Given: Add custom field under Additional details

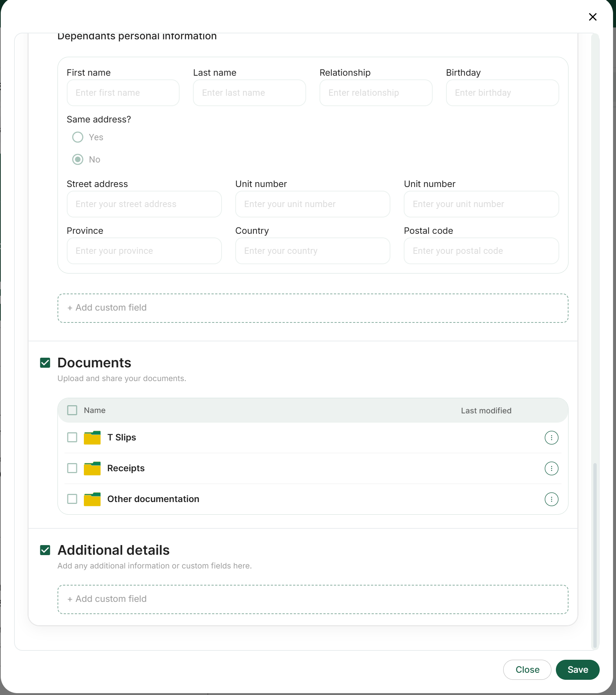Looking at the screenshot, I should (312, 599).
